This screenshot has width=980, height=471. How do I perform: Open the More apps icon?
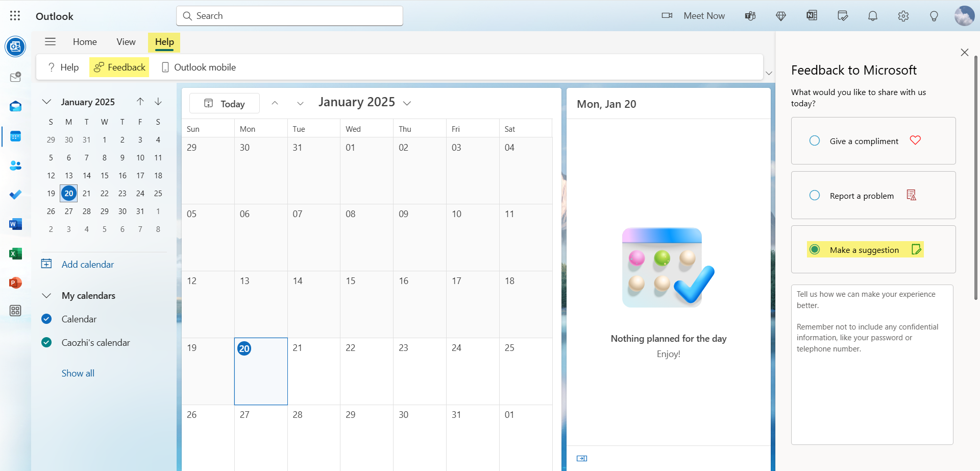[x=15, y=311]
